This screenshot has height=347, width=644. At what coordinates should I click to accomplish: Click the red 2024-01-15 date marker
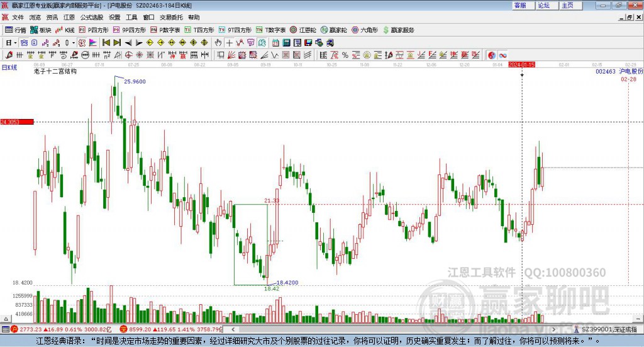point(521,64)
